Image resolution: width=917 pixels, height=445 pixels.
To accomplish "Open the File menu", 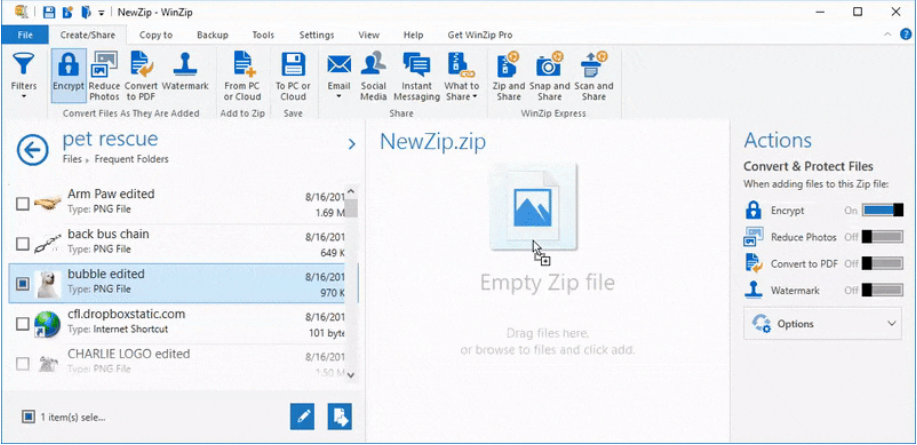I will [x=25, y=35].
